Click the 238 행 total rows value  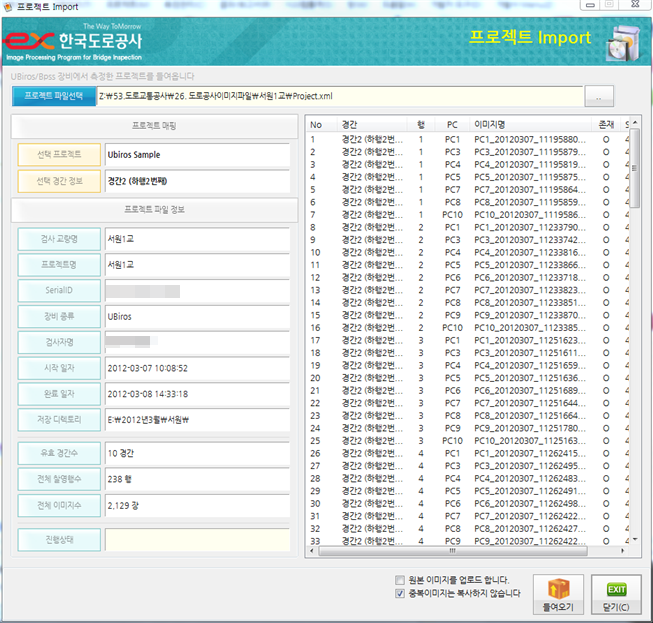197,479
